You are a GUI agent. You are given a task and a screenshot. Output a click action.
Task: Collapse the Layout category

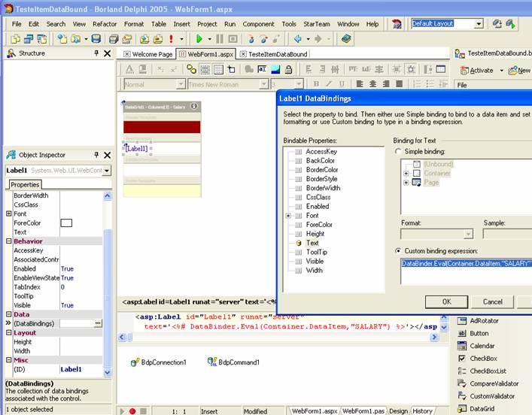click(x=9, y=332)
